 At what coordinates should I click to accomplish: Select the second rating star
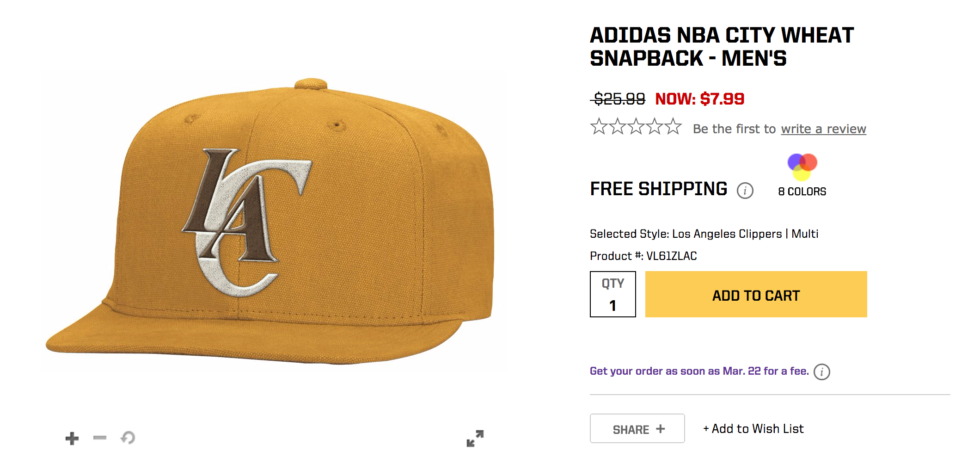pyautogui.click(x=618, y=127)
